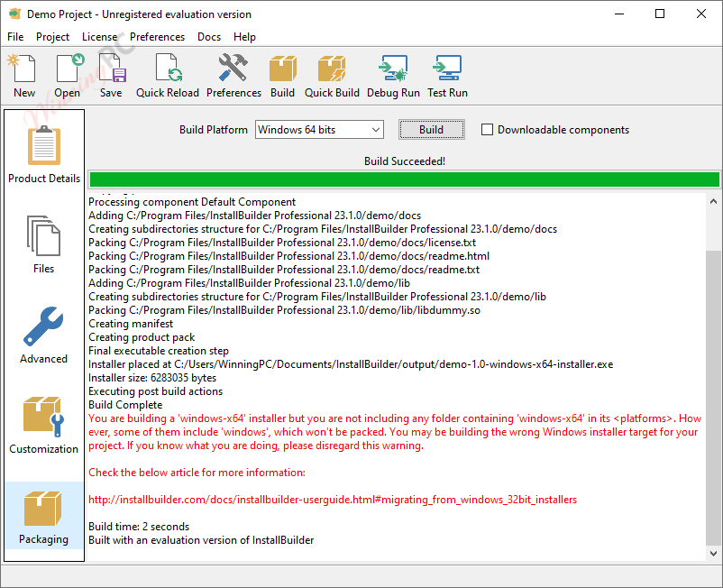Click 'Build Succeeded!' status text
The width and height of the screenshot is (723, 588).
point(405,161)
